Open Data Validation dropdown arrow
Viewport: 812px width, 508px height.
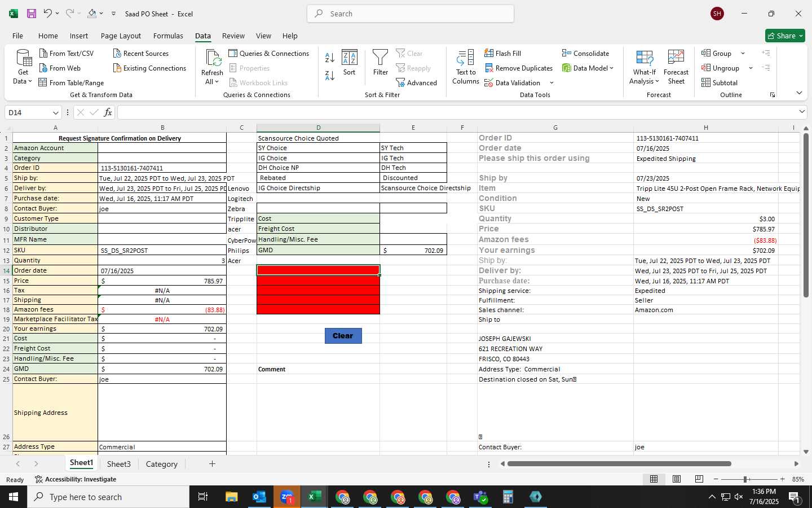click(551, 82)
